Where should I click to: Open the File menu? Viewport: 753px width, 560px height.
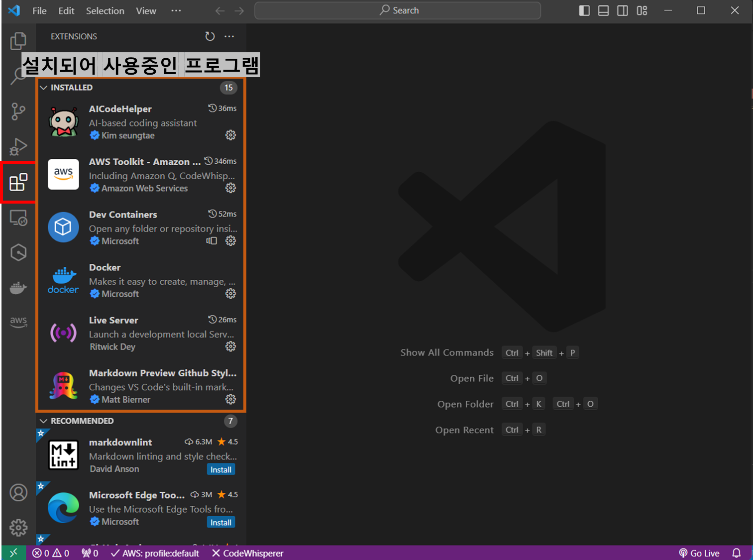pos(39,10)
